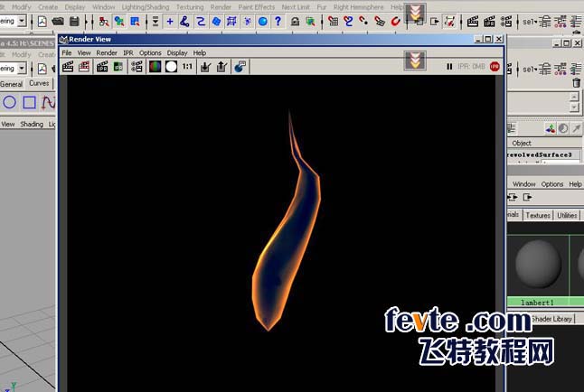Display RGB channels in Render View
Screen dimensions: 584x392
[x=155, y=67]
